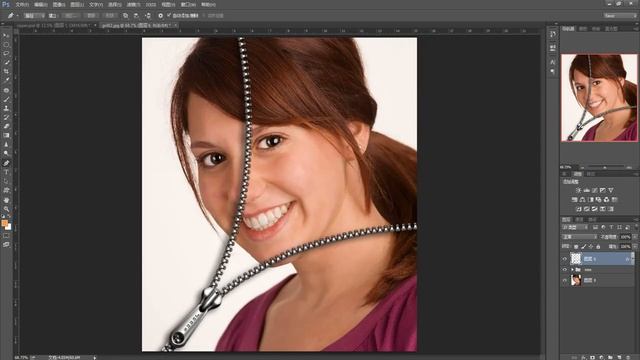
Task: Click the Levels adjustment icon
Action: point(587,190)
